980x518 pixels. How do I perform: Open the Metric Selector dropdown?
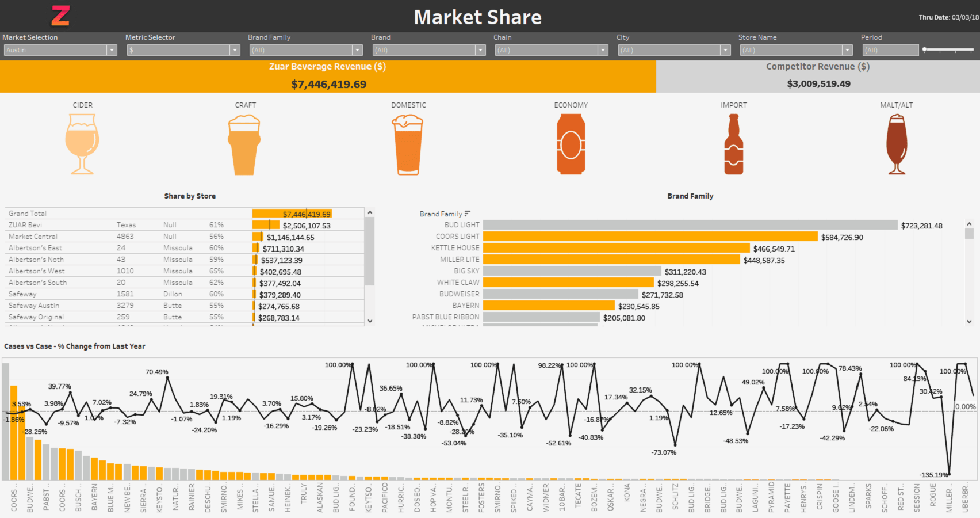click(x=183, y=50)
